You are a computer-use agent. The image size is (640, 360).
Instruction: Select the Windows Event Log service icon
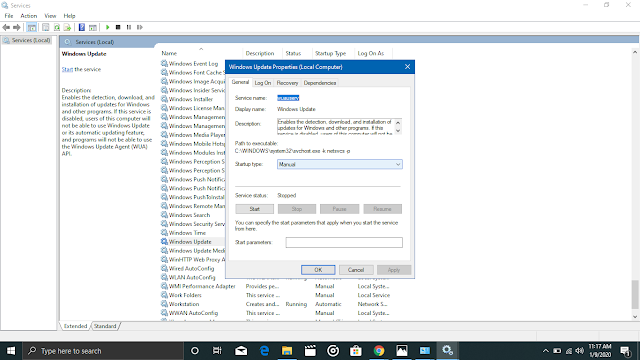click(164, 63)
